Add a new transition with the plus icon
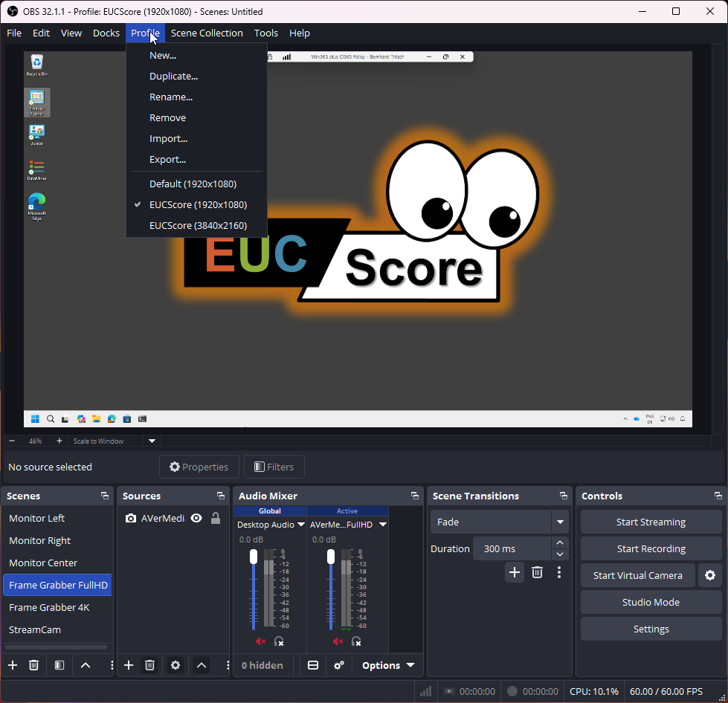The height and width of the screenshot is (703, 728). pyautogui.click(x=514, y=572)
